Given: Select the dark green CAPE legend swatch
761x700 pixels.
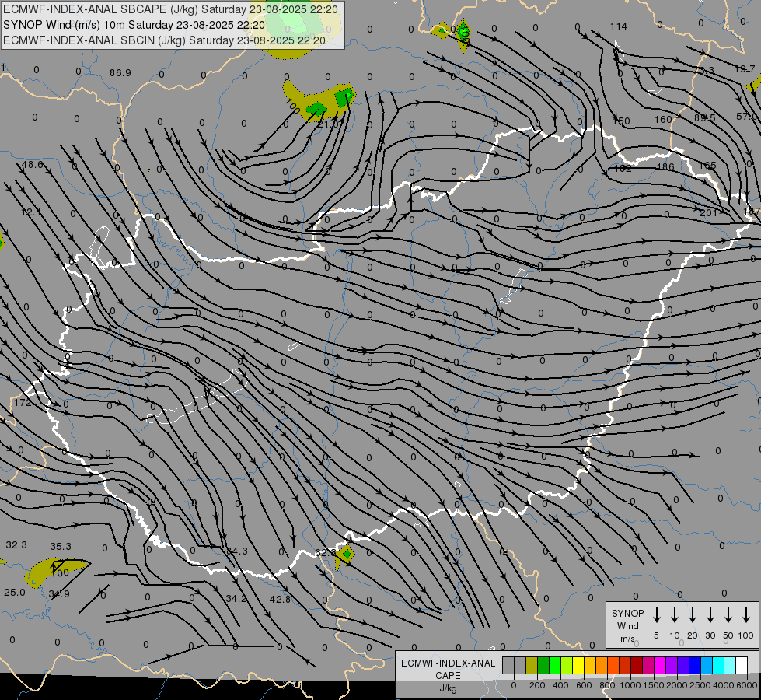Looking at the screenshot, I should tap(543, 666).
